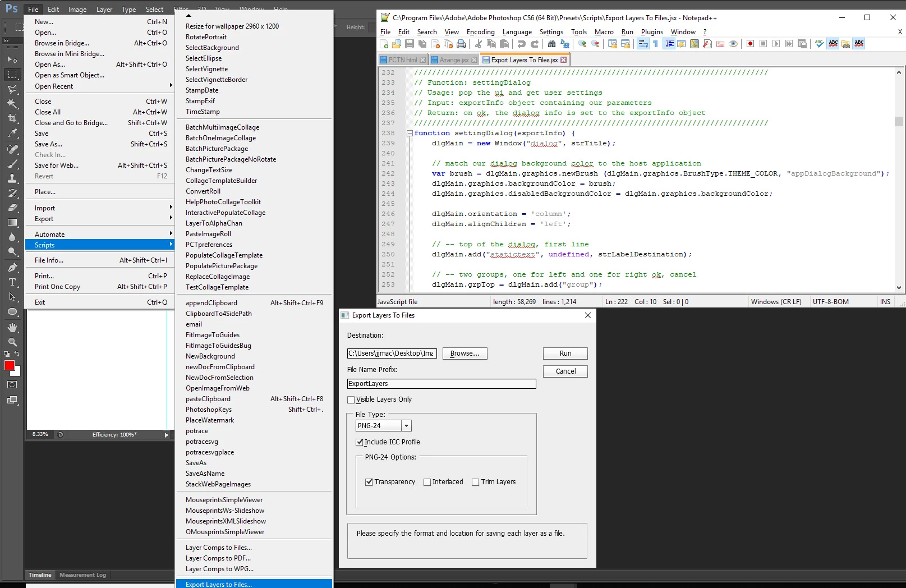
Task: Select the Type tool
Action: (12, 282)
